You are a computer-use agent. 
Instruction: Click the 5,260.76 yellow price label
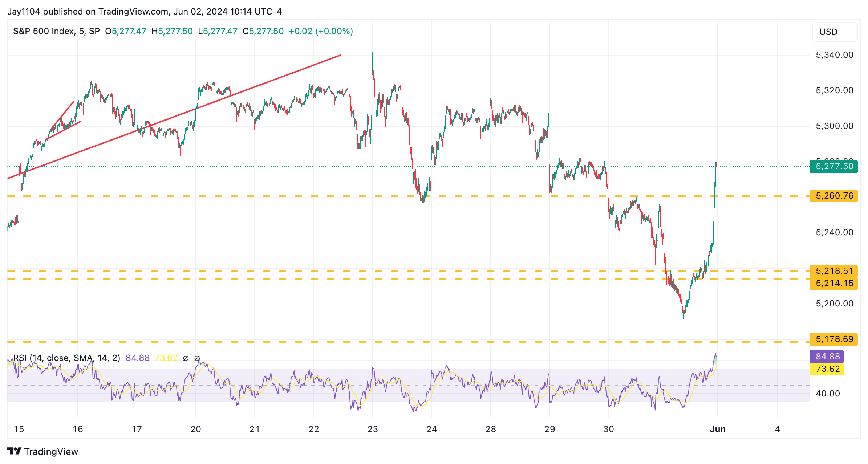pyautogui.click(x=834, y=196)
